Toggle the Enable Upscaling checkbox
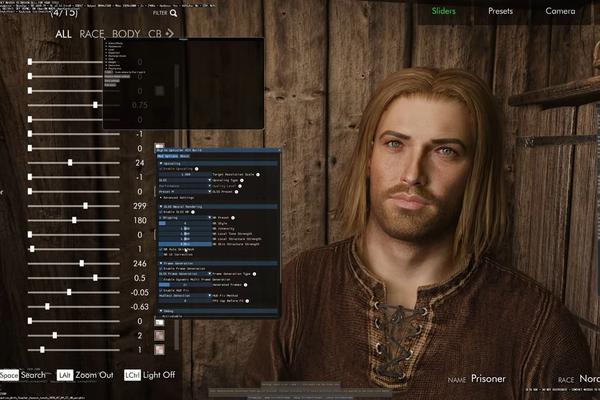 (161, 169)
